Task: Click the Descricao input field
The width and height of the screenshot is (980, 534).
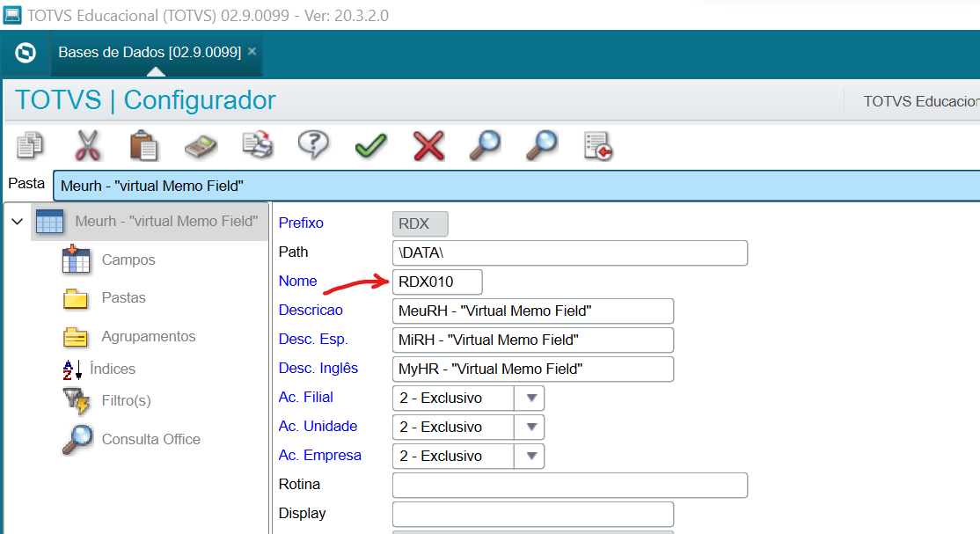Action: (x=532, y=311)
